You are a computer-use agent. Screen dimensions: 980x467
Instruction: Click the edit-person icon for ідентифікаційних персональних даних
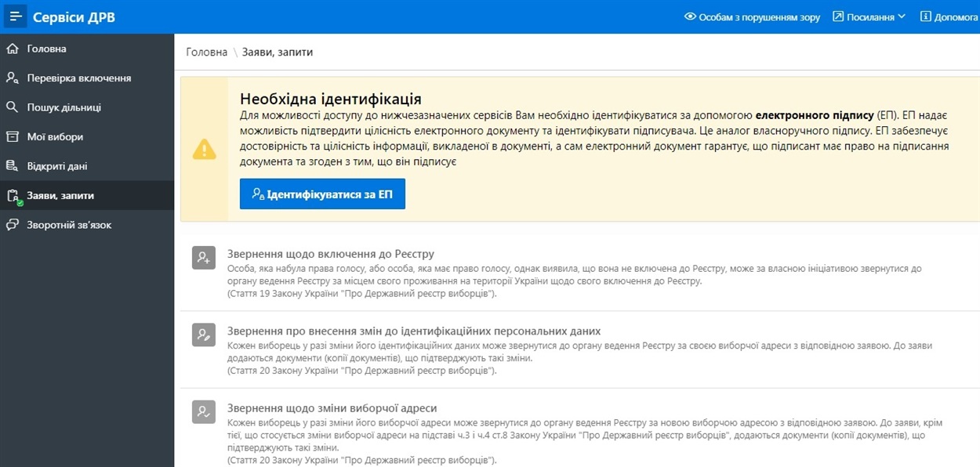click(204, 335)
